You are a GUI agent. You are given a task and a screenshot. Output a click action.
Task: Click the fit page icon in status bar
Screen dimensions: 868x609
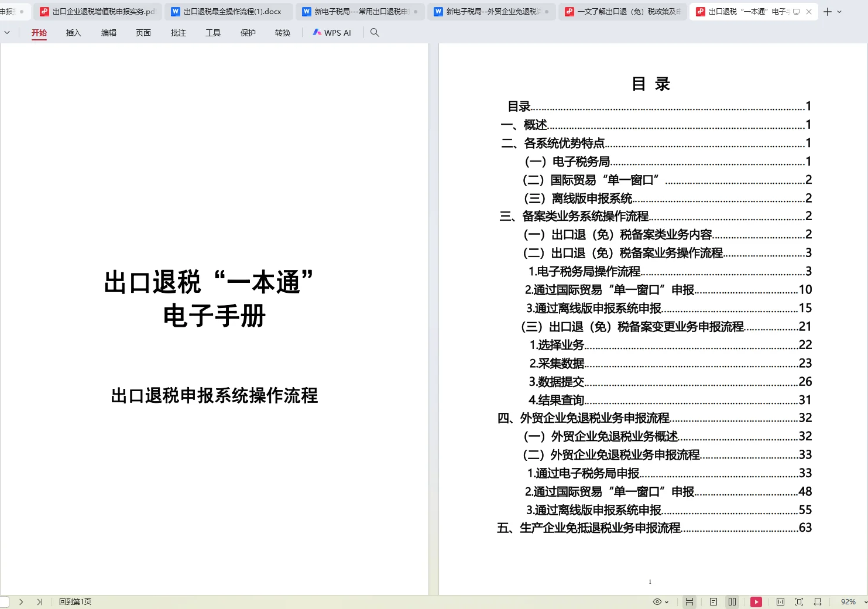[780, 601]
